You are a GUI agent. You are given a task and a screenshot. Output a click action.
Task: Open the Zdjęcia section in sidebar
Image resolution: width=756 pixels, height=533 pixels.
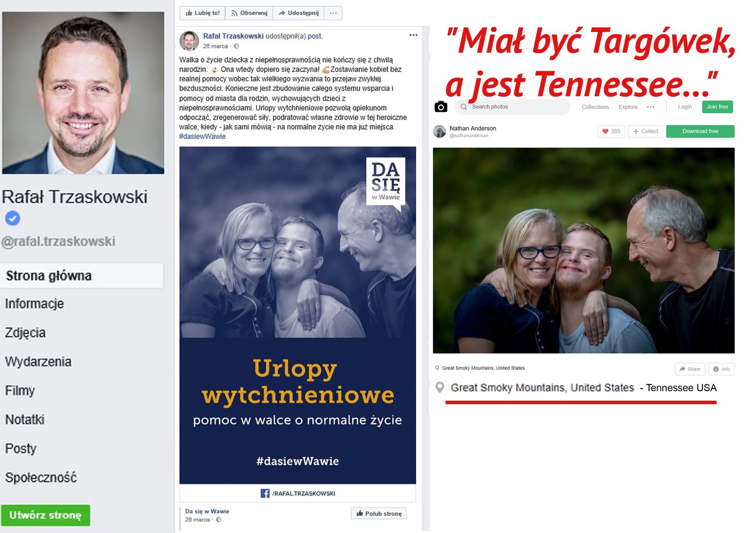(x=25, y=332)
